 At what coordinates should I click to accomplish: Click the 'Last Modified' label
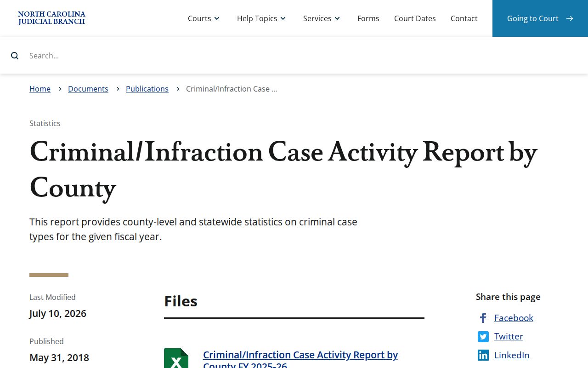tap(52, 297)
